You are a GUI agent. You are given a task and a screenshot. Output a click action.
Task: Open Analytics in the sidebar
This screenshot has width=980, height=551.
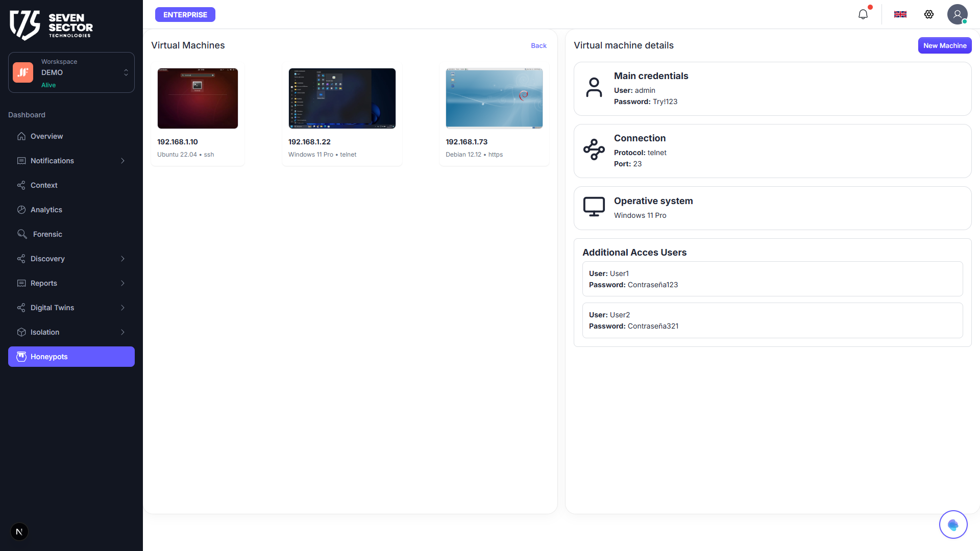tap(46, 210)
